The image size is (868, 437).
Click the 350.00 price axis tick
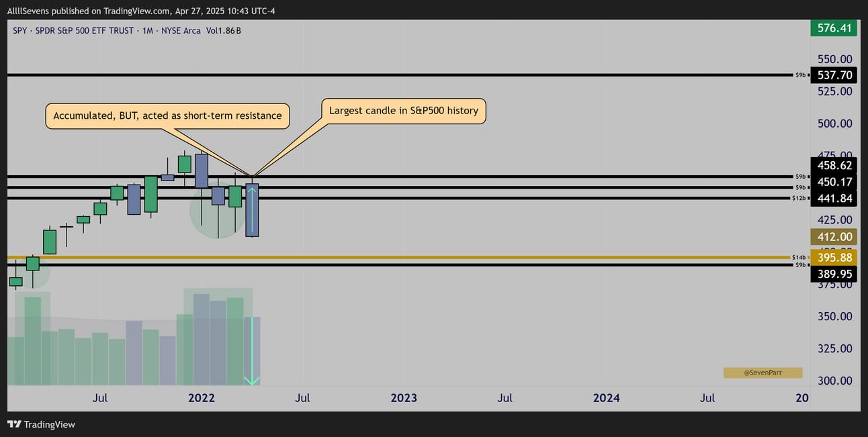pos(834,316)
